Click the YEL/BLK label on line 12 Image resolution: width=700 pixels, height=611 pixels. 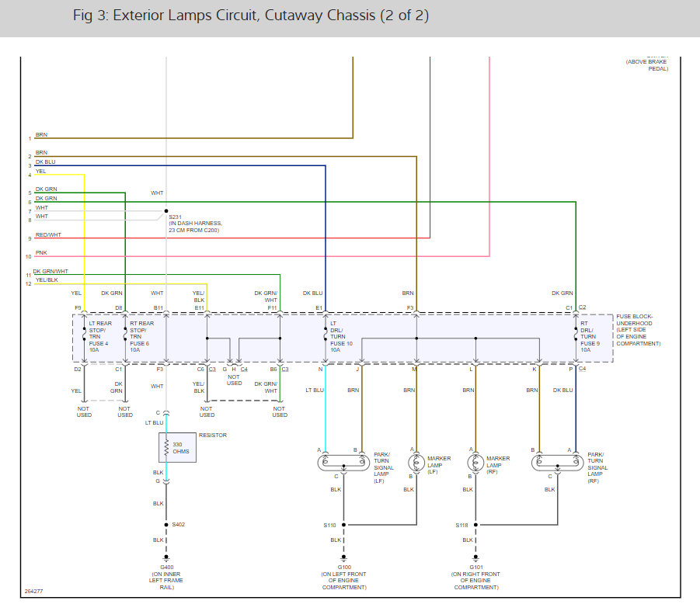click(47, 280)
